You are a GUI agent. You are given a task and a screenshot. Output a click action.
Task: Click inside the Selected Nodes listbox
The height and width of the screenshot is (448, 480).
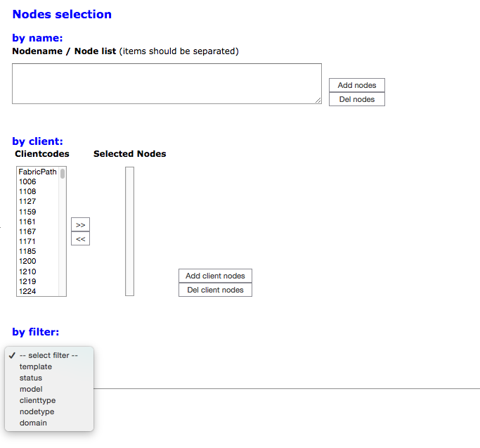[129, 231]
